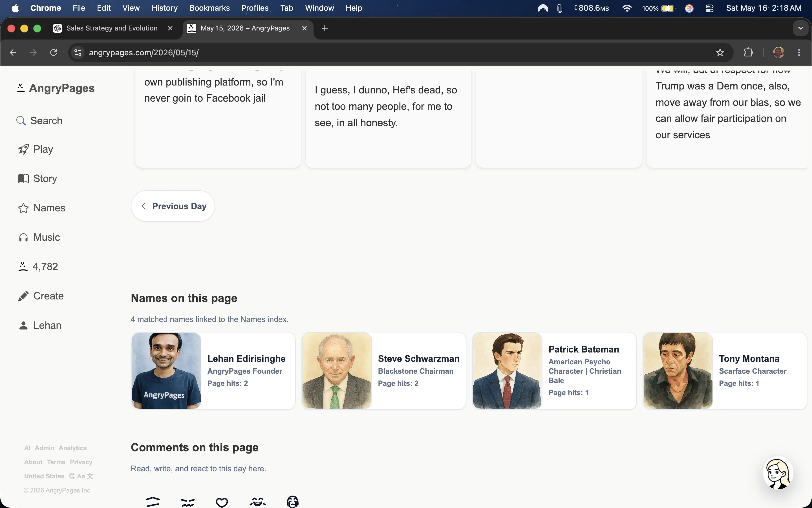React with the heart icon

pos(222,502)
